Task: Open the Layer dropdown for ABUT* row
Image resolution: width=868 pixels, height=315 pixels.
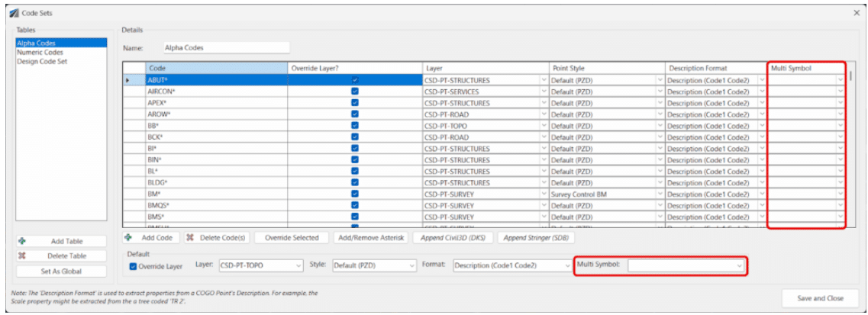Action: 543,80
